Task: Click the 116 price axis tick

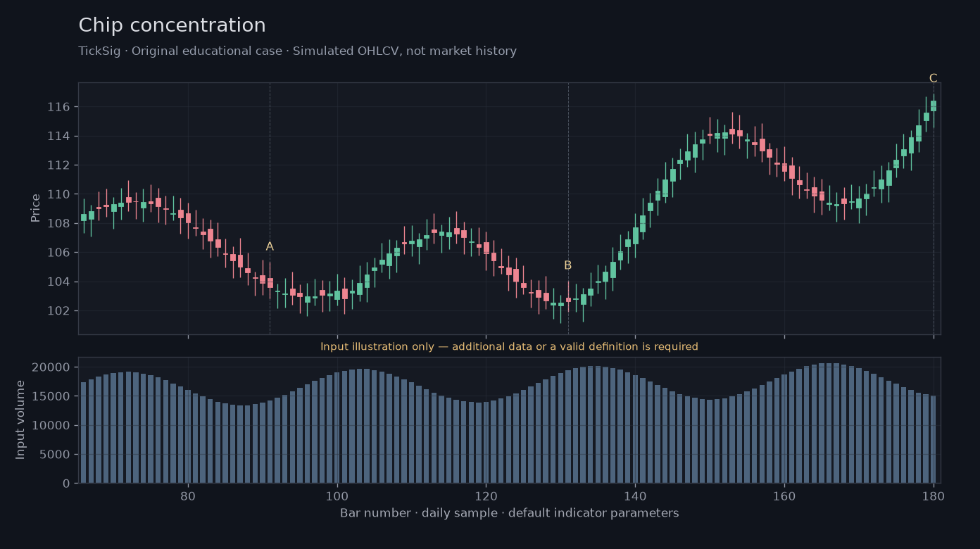Action: [x=58, y=107]
